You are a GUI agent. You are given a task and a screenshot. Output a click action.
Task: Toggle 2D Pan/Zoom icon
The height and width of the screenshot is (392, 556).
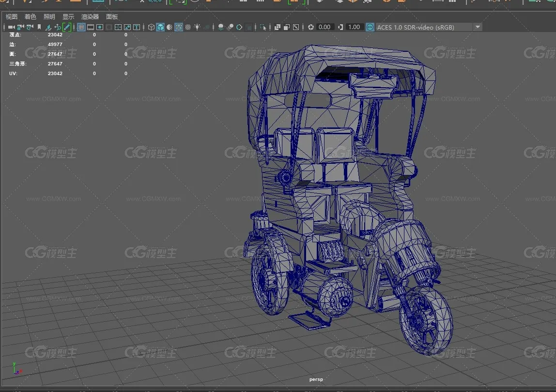click(58, 27)
